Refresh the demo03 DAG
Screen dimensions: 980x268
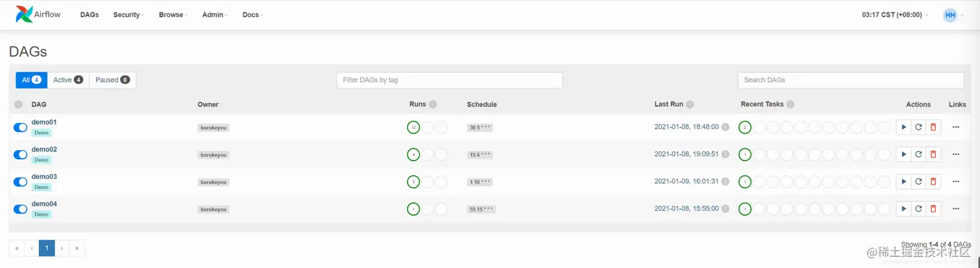coord(918,181)
